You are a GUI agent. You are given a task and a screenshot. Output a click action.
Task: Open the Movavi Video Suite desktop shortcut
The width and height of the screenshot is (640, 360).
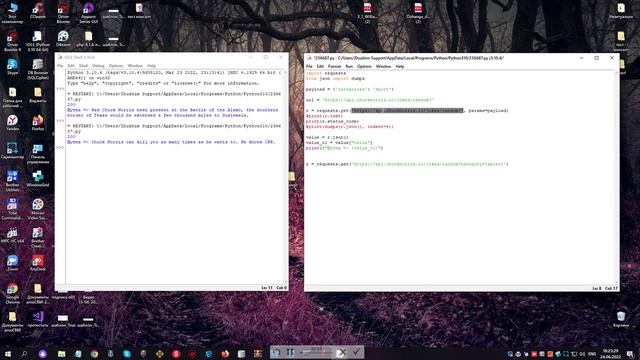tap(38, 209)
